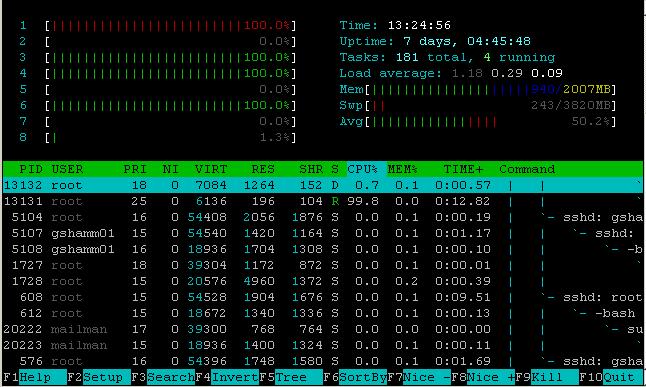Click F7 Nice - to lower niceness
This screenshot has width=646, height=387.
[419, 377]
